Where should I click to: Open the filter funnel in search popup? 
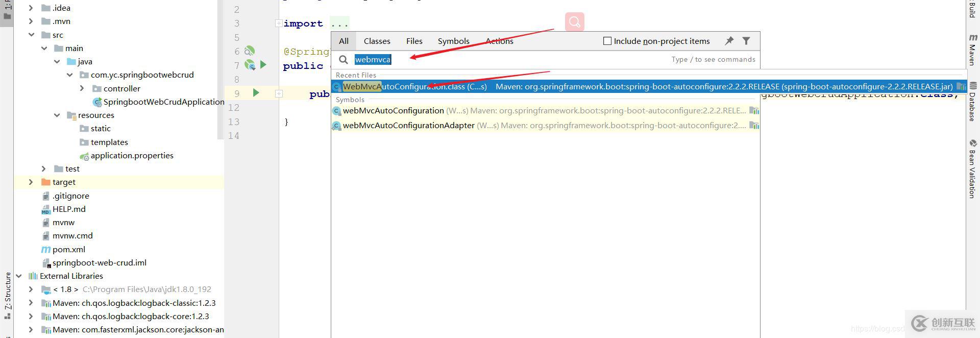pos(746,41)
